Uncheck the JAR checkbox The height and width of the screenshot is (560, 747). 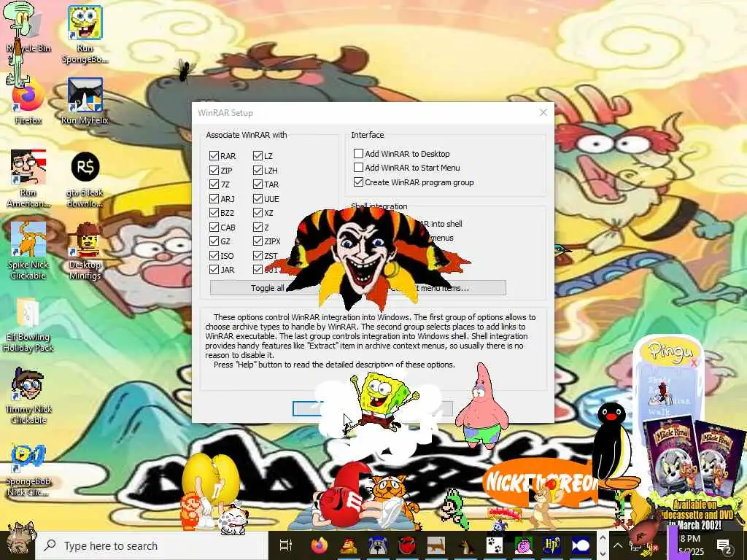click(x=214, y=270)
